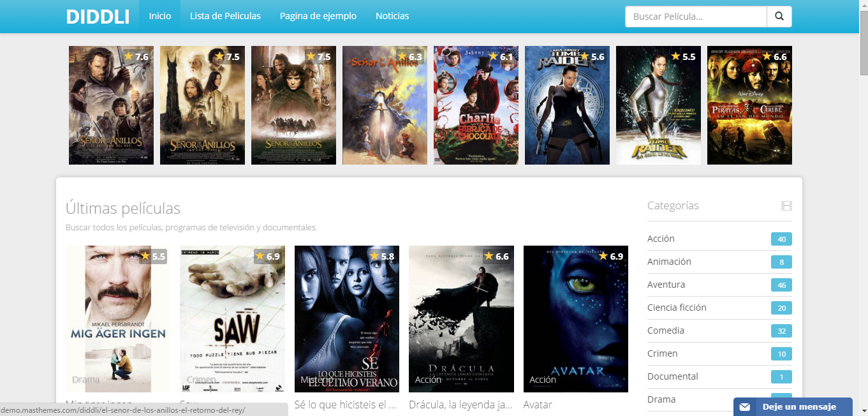Click the film strip icon beside Categorías

tap(786, 205)
